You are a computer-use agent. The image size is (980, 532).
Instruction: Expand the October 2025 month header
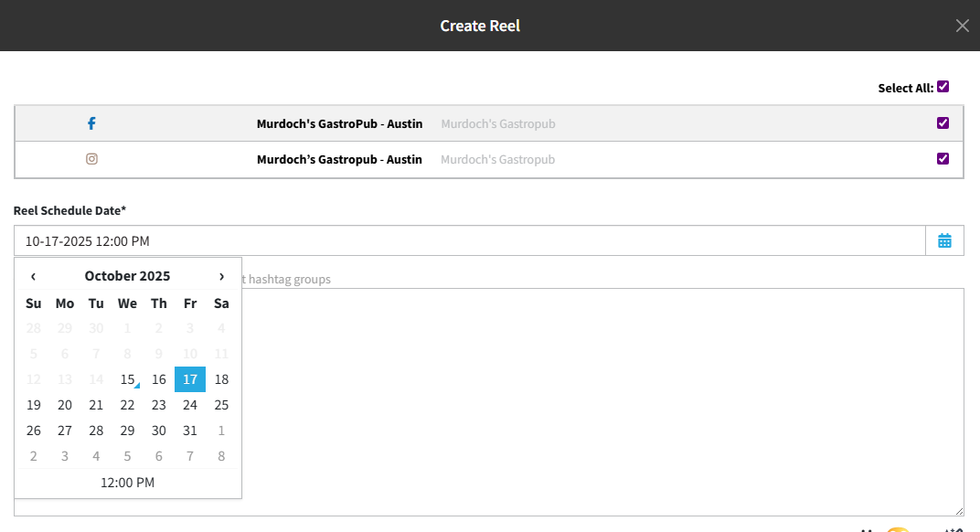click(x=127, y=276)
